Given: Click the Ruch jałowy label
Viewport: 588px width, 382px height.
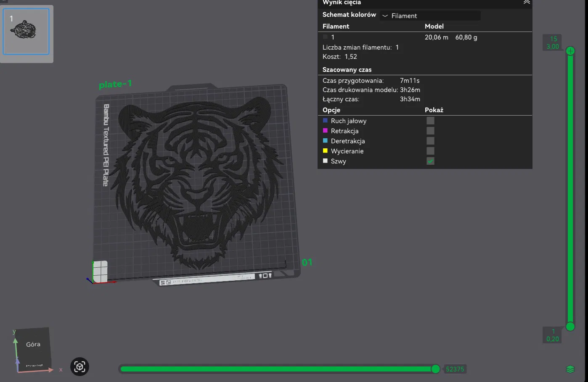Looking at the screenshot, I should pyautogui.click(x=349, y=121).
